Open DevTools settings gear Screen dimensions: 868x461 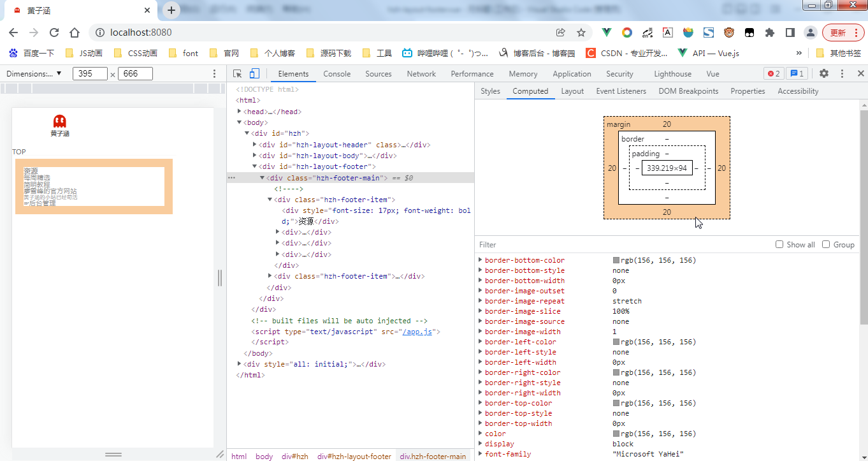tap(824, 73)
